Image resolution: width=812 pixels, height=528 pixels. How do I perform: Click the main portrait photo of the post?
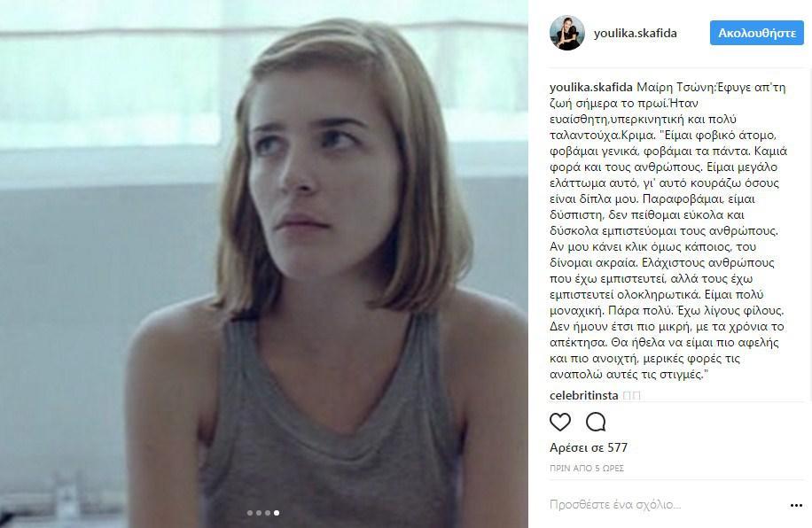click(x=264, y=264)
